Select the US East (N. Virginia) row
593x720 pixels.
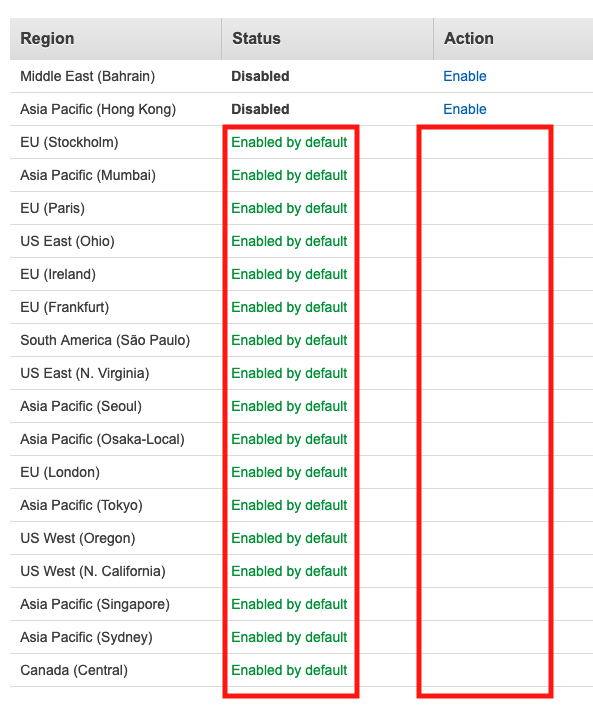pyautogui.click(x=301, y=373)
